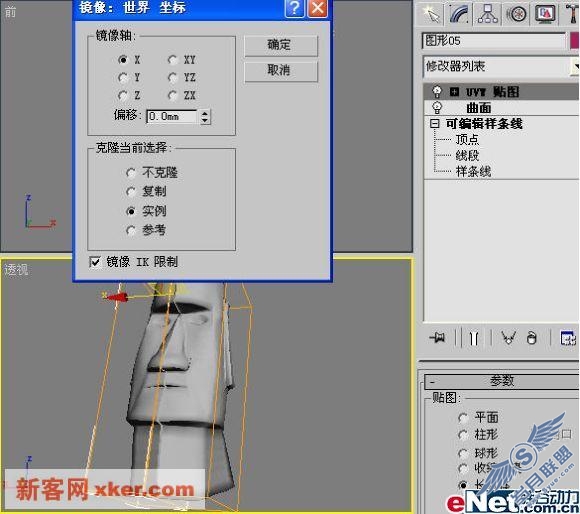Switch to the Hierarchy panel icon
Screen dimensions: 580x514
pyautogui.click(x=488, y=14)
